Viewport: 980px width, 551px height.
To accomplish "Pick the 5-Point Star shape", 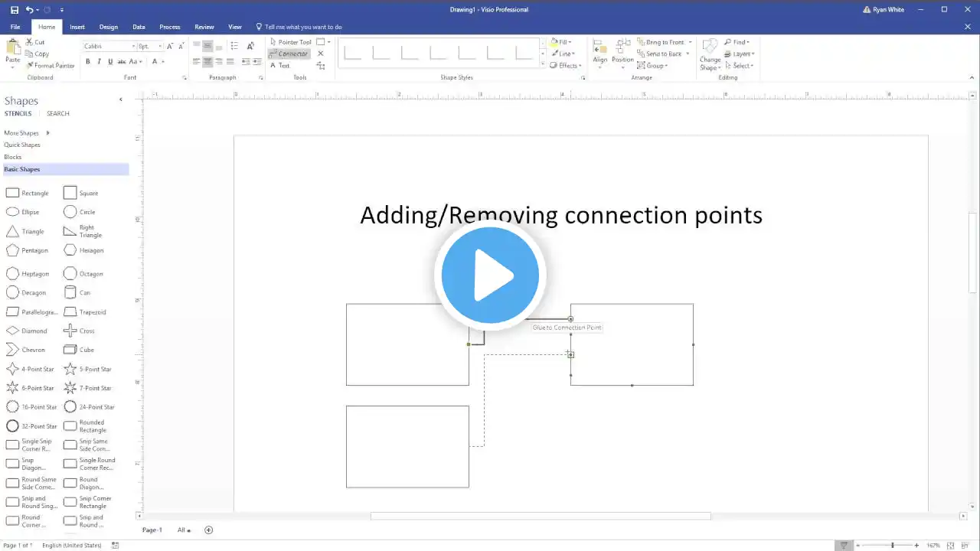I will [87, 369].
